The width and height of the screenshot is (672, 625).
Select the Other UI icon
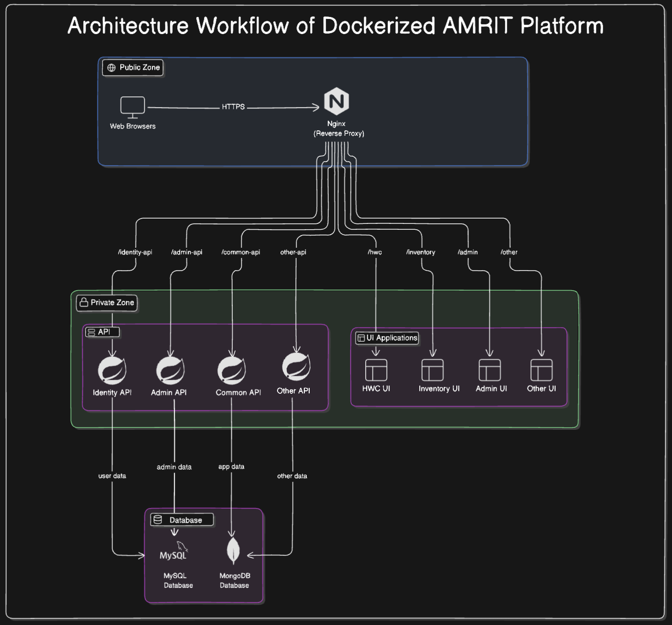(x=541, y=370)
